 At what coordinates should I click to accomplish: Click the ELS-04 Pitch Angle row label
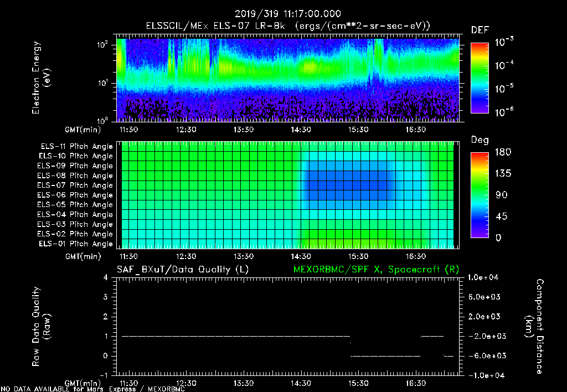75,214
